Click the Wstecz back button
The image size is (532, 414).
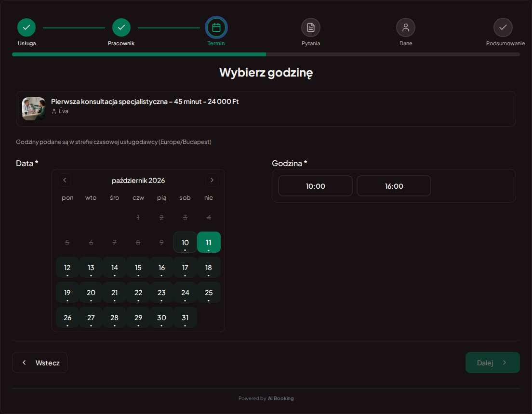(x=40, y=362)
